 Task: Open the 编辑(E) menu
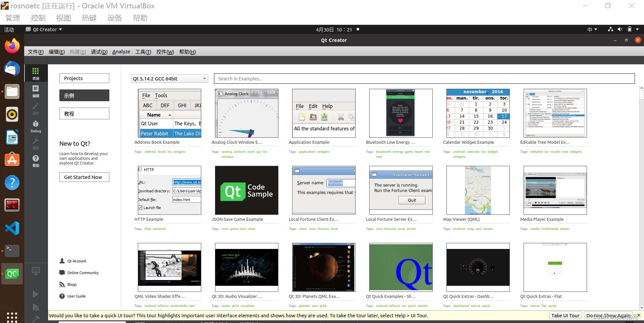click(57, 52)
